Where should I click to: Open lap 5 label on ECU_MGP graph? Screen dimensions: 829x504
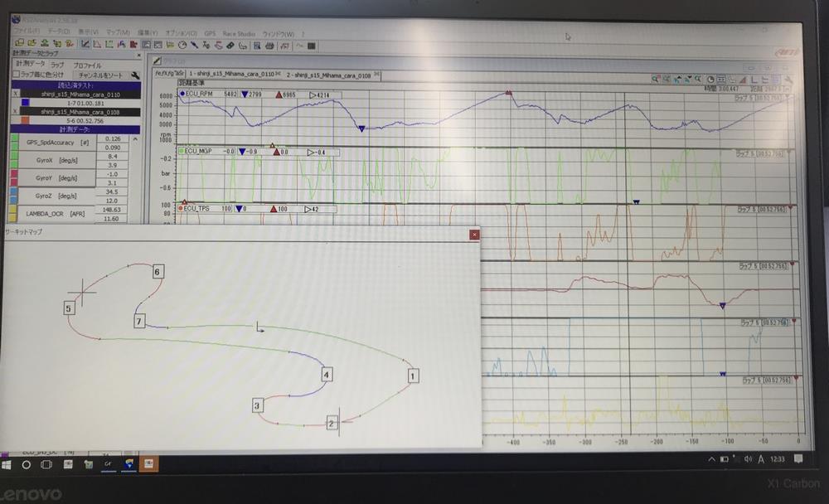[x=759, y=154]
